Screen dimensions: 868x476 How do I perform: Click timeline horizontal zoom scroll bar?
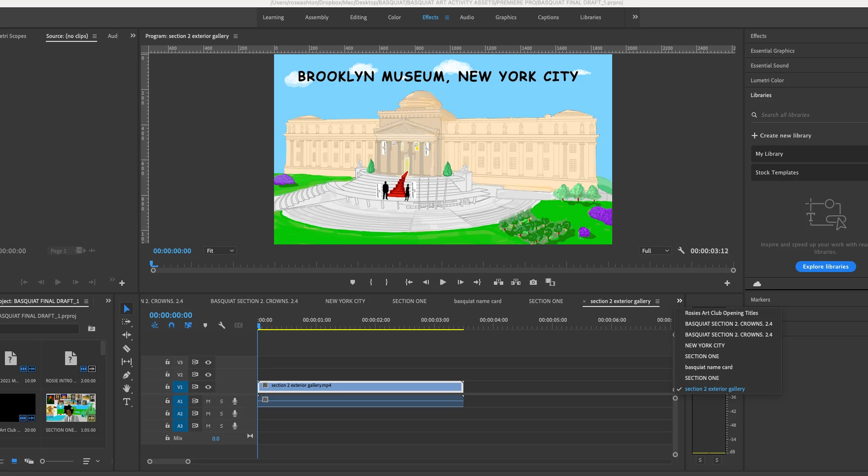click(169, 462)
